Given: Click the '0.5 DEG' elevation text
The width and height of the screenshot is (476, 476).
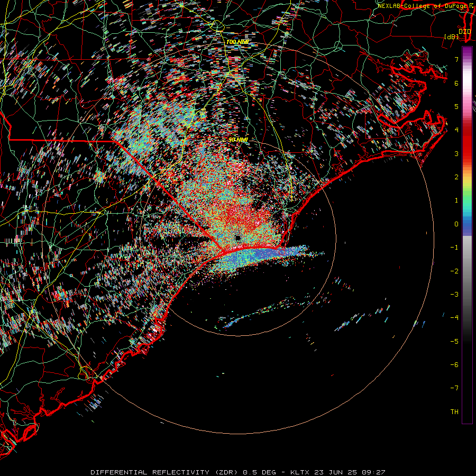Looking at the screenshot, I should [x=260, y=472].
